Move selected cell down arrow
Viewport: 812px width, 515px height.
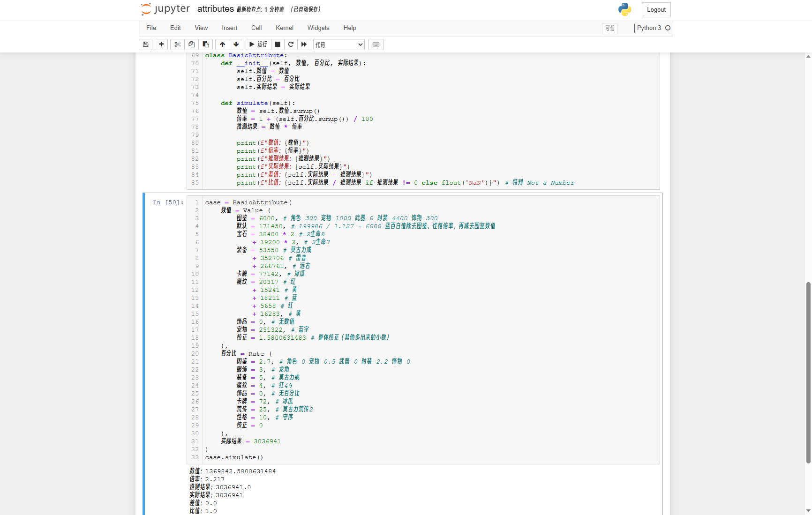click(x=236, y=45)
